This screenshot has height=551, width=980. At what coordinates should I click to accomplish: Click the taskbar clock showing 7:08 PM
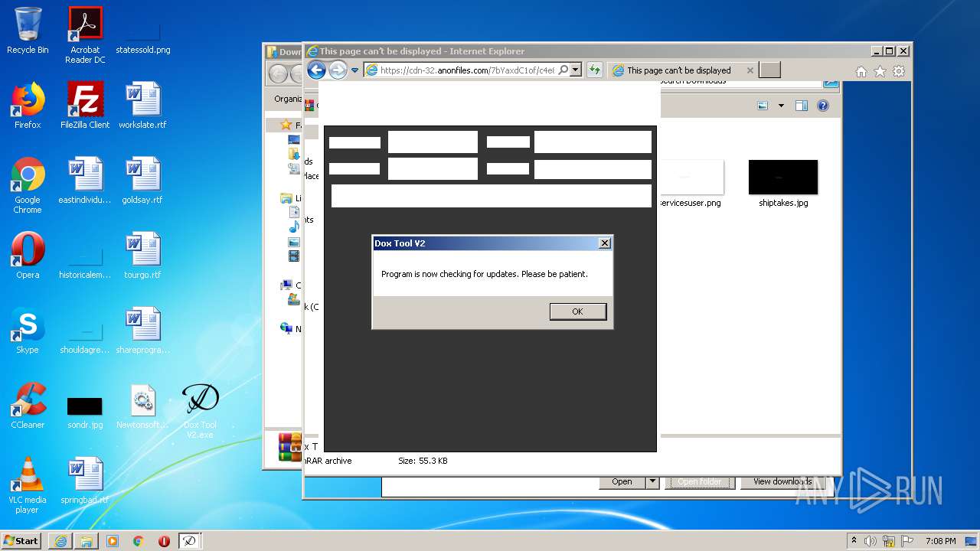[x=940, y=541]
